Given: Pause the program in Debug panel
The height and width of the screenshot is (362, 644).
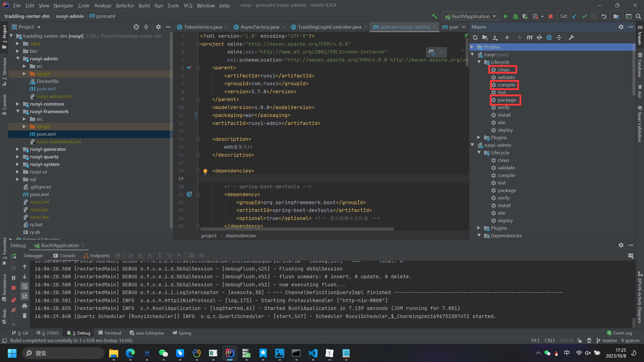Looking at the screenshot, I should click(x=14, y=278).
